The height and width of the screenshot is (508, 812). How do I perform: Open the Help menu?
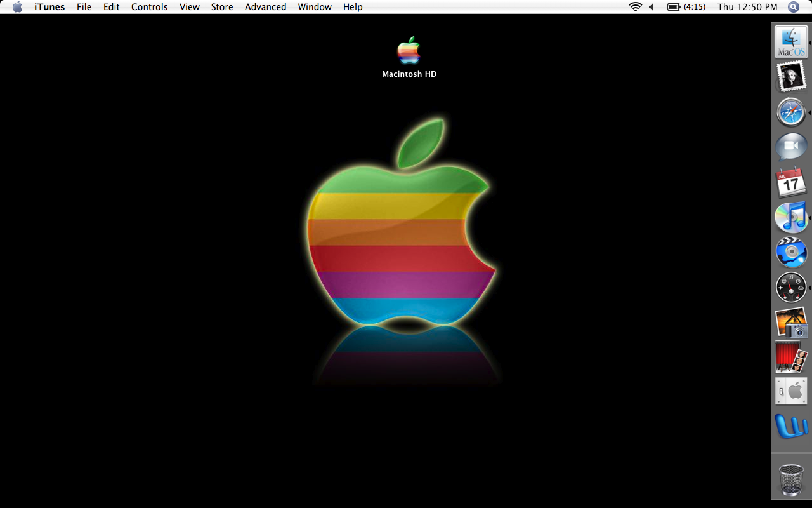coord(353,7)
